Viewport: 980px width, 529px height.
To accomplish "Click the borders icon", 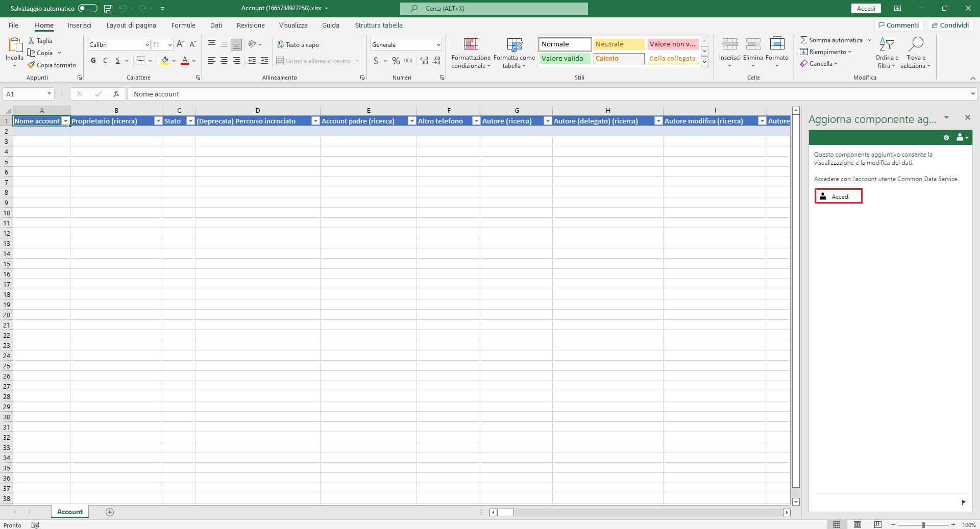I will (141, 61).
